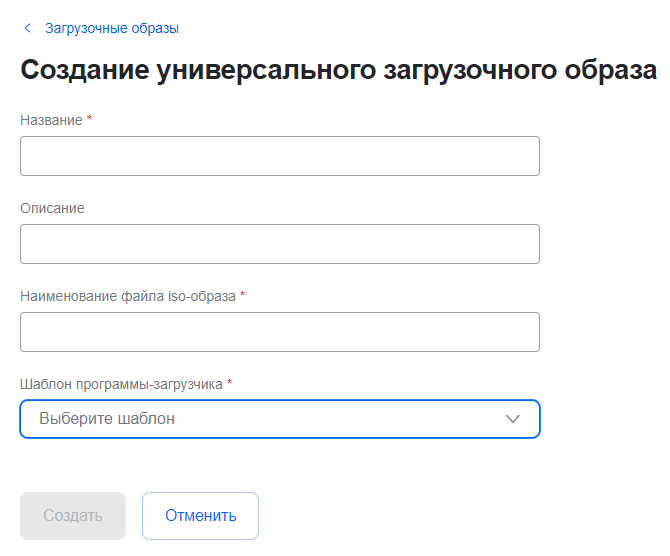Open the Выберите шаблон dropdown

[x=280, y=419]
